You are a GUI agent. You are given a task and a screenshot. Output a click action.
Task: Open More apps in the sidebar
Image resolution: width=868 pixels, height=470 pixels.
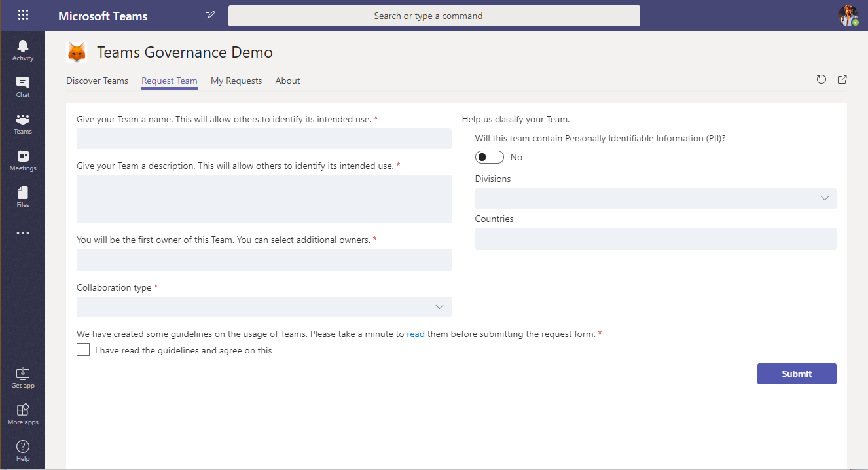[x=23, y=414]
